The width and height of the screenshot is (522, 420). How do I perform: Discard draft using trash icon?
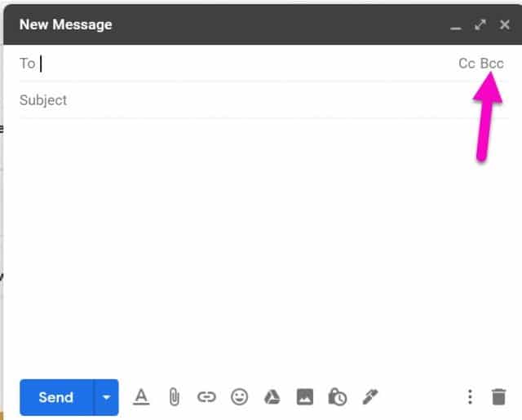498,397
